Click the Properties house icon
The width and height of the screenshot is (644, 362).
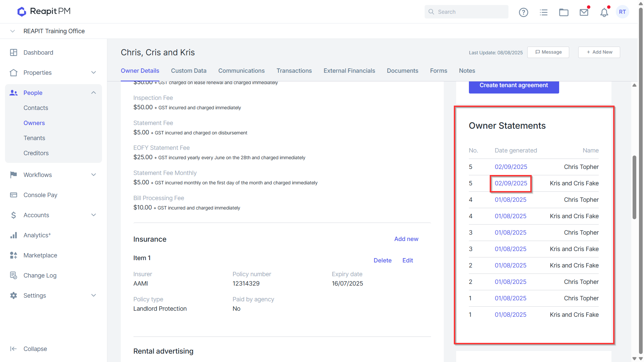point(13,73)
